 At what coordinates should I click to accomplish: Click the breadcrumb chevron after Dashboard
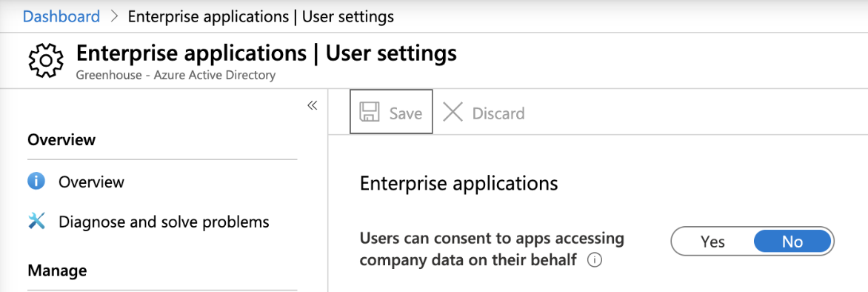click(x=115, y=16)
